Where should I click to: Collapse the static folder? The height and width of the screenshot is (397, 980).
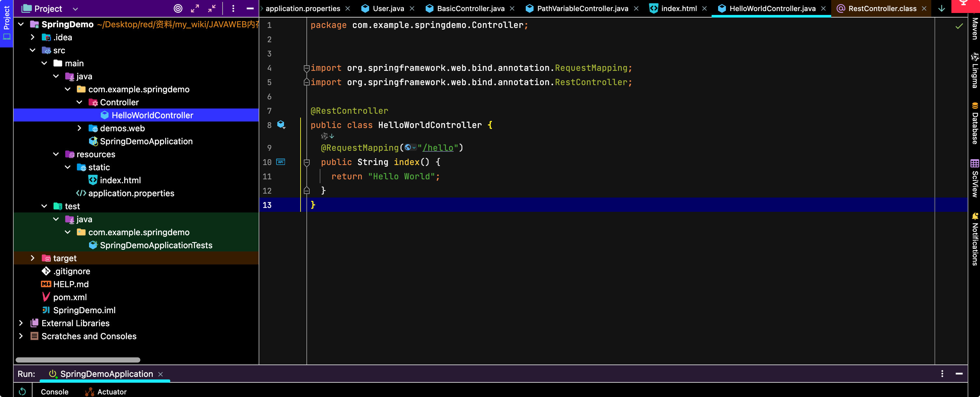click(68, 167)
